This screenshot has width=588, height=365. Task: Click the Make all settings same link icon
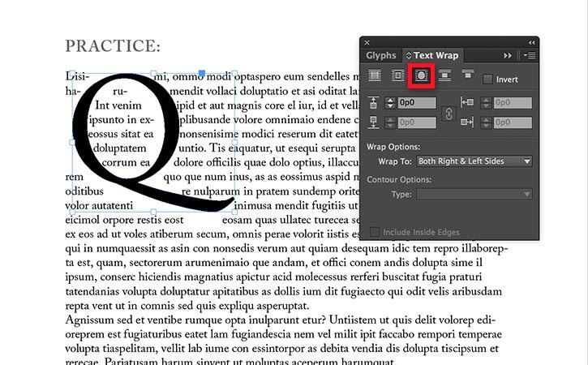pos(449,114)
